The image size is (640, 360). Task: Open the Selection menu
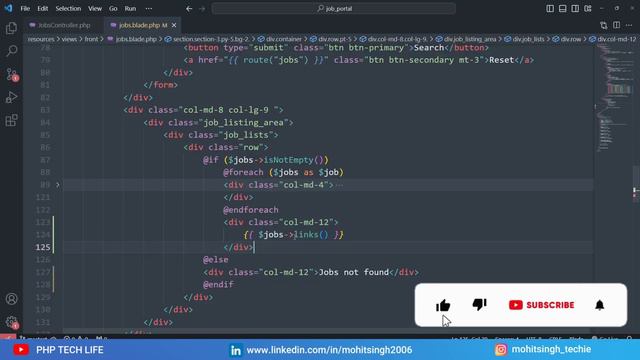(68, 8)
